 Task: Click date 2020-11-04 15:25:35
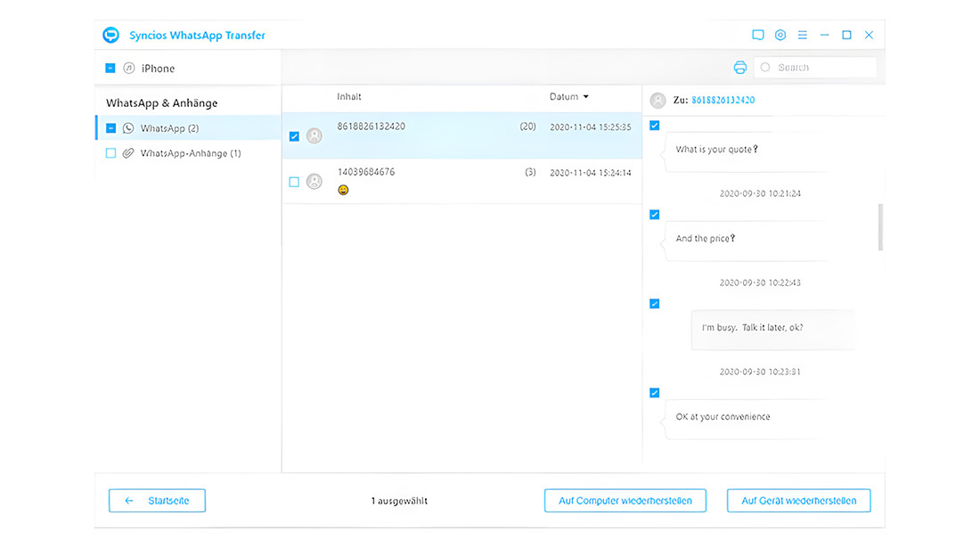click(x=590, y=127)
